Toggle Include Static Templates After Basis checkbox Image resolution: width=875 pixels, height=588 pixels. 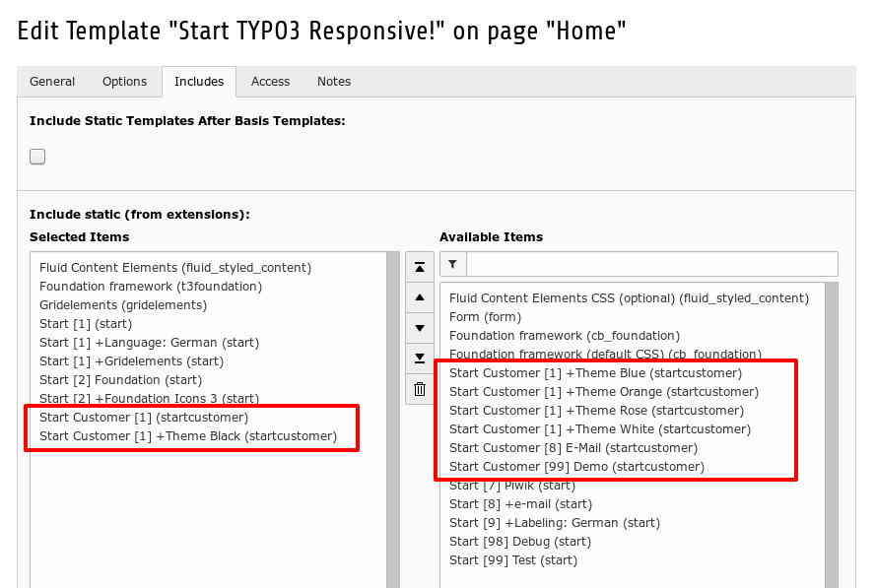coord(37,157)
